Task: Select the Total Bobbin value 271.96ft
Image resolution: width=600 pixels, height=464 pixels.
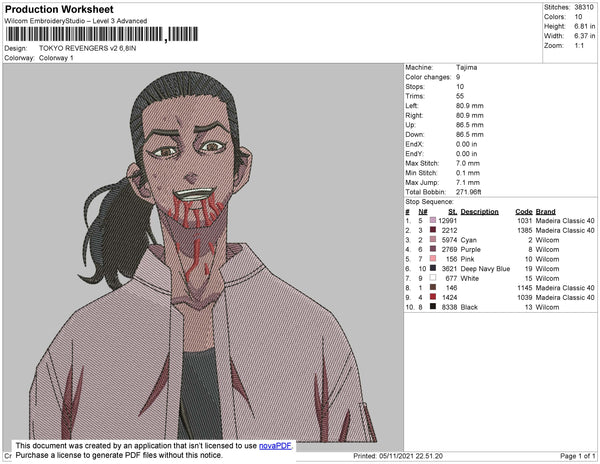Action: pos(468,192)
